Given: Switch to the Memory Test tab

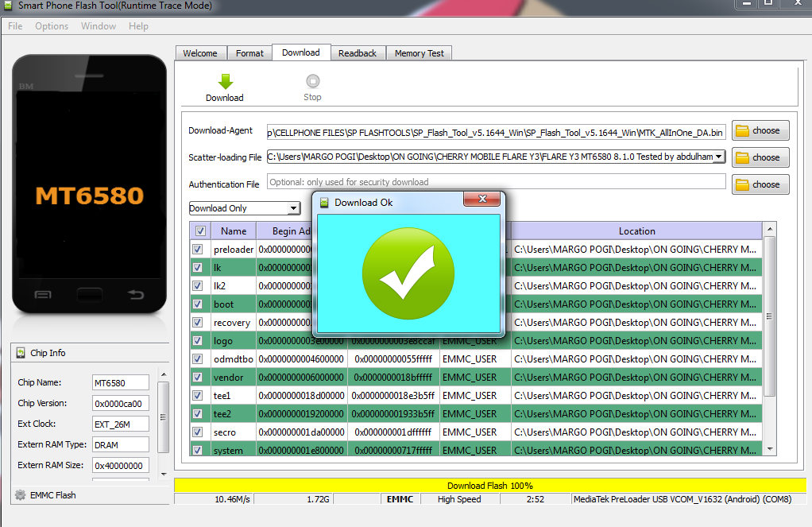Looking at the screenshot, I should click(419, 53).
